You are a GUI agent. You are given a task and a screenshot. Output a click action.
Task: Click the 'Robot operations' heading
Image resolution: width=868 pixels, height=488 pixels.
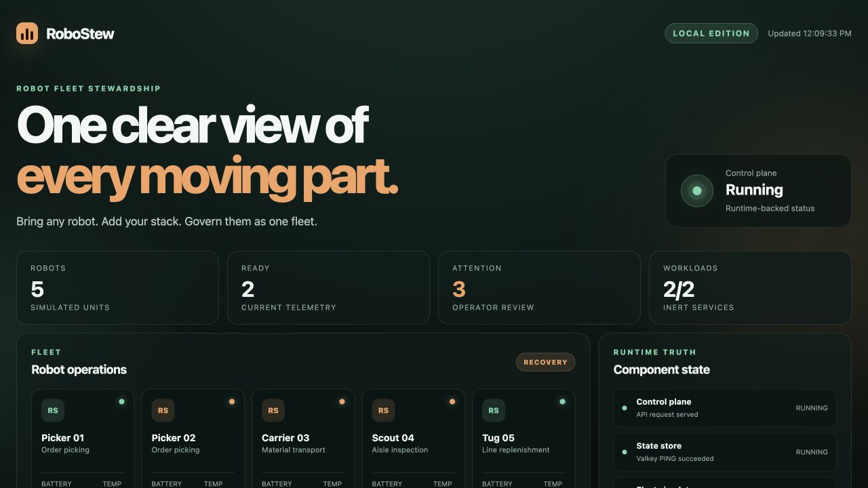[x=79, y=369]
